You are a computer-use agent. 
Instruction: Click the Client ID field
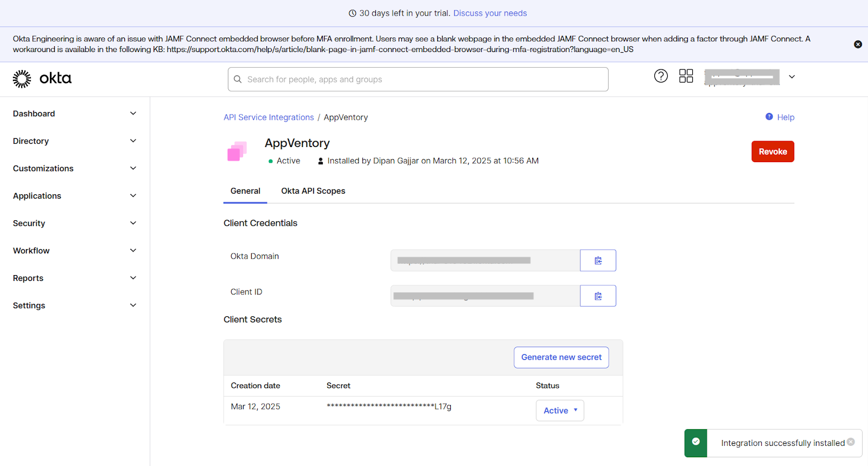485,296
